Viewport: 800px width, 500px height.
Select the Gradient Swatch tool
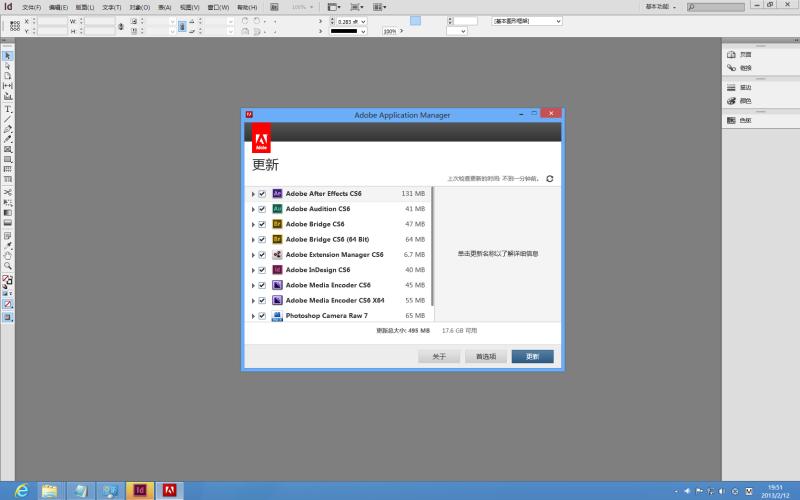pos(8,213)
